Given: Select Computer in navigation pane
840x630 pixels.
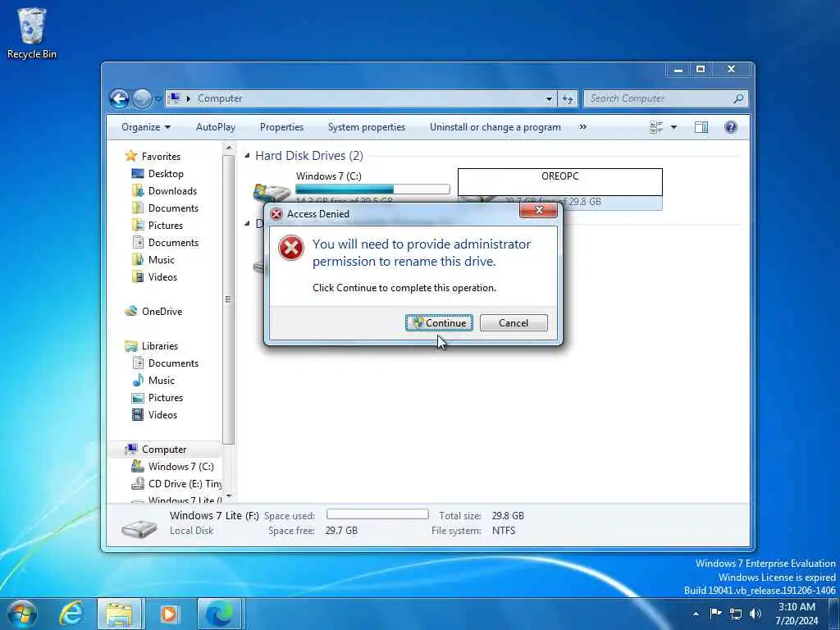Looking at the screenshot, I should pos(163,449).
